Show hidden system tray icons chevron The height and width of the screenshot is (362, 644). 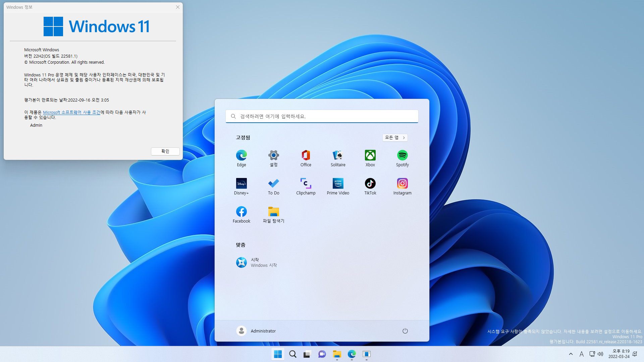point(571,354)
